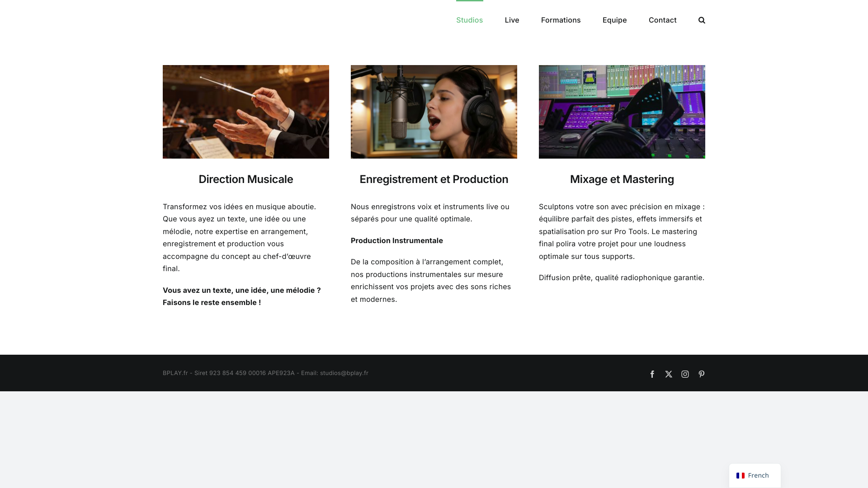868x488 pixels.
Task: Open the search icon in the navigation bar
Action: pos(702,20)
